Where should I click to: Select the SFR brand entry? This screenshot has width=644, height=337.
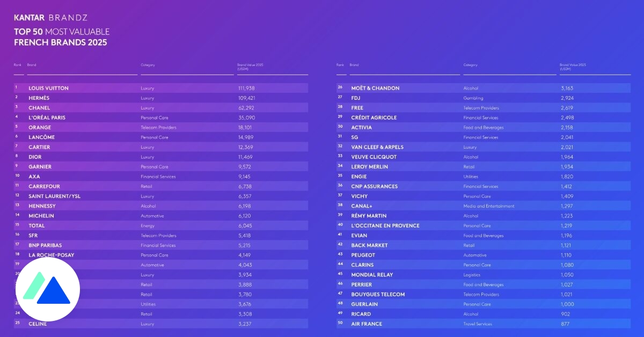tap(33, 236)
